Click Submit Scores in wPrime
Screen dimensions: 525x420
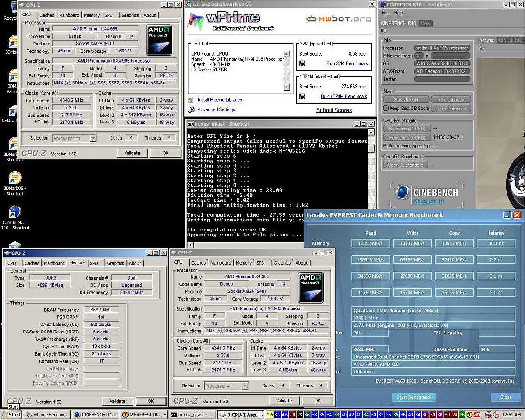(334, 110)
